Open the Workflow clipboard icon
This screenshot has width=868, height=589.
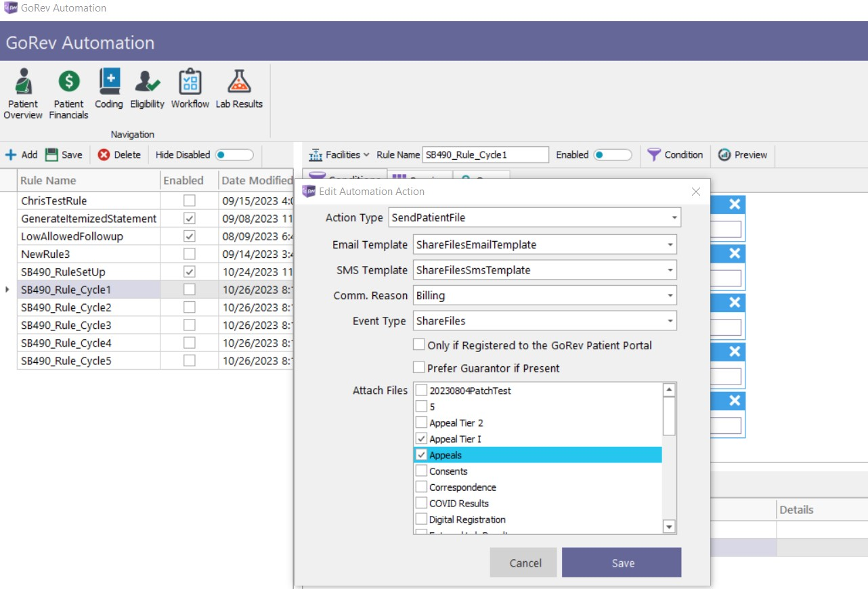point(190,82)
